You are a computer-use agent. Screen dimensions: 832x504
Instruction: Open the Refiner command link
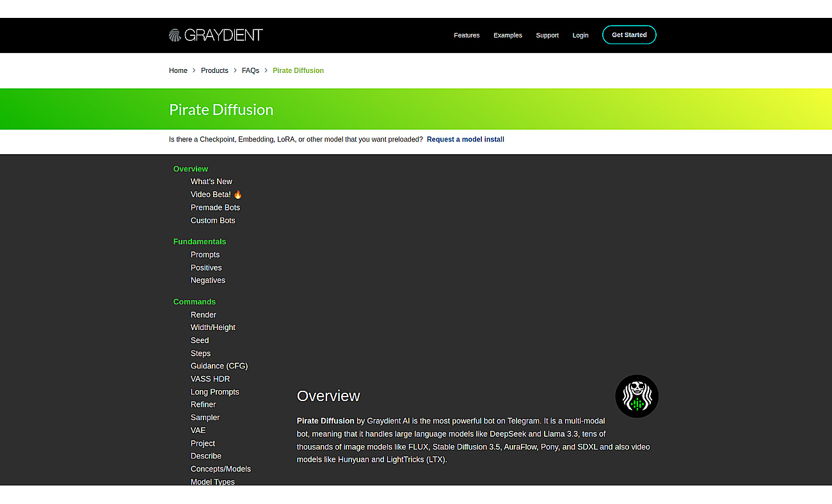(203, 404)
